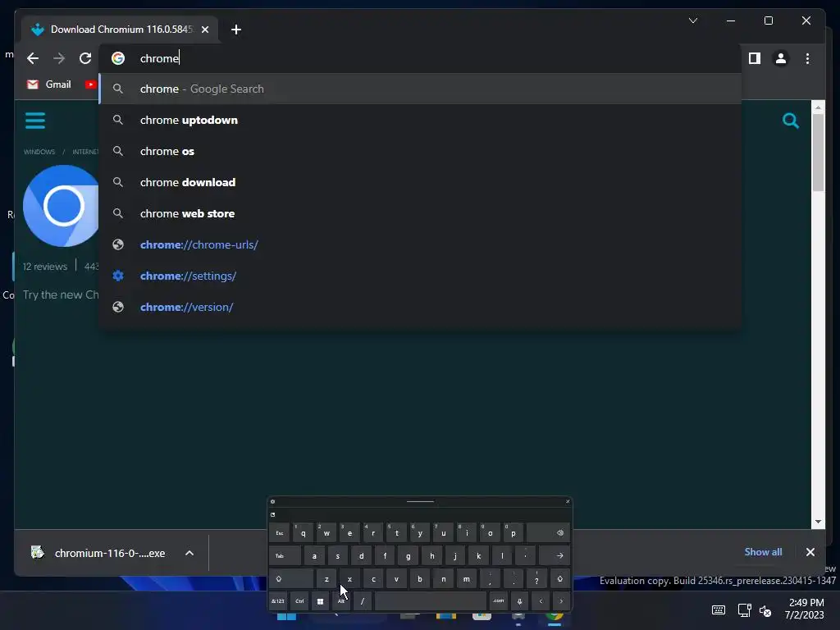
Task: Tap the slash key on touch keyboard
Action: [x=362, y=601]
